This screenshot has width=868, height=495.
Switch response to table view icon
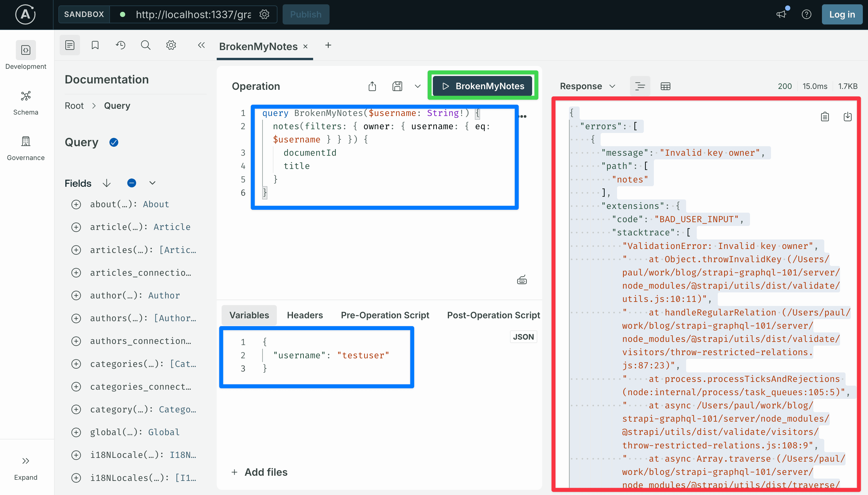click(x=665, y=86)
